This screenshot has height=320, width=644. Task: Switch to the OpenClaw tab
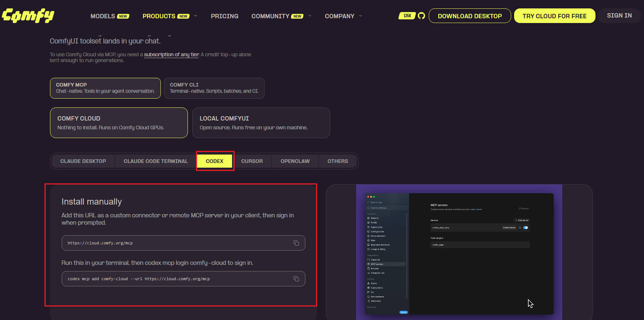coord(295,161)
